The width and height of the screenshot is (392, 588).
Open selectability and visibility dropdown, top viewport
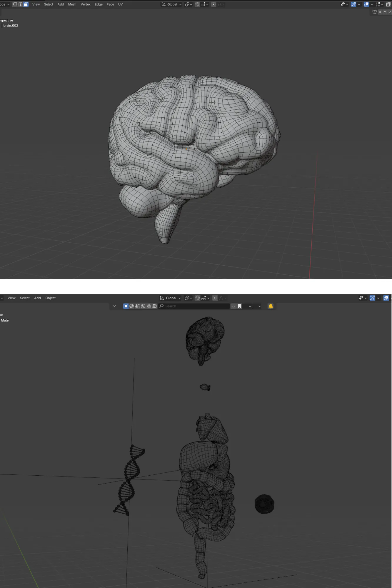[x=344, y=4]
